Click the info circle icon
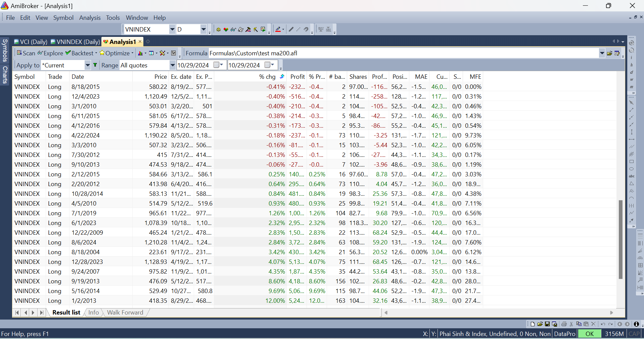The width and height of the screenshot is (644, 339). click(x=636, y=324)
